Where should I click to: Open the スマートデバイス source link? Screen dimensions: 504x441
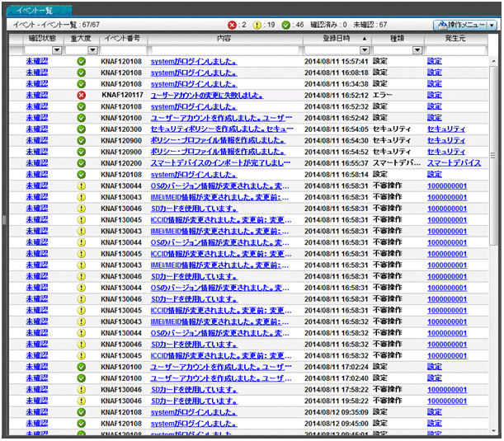pyautogui.click(x=454, y=163)
